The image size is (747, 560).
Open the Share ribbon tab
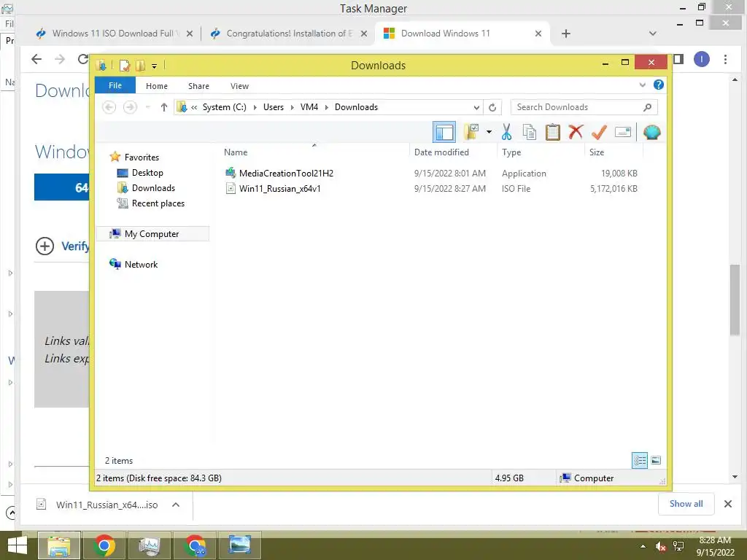coord(198,86)
